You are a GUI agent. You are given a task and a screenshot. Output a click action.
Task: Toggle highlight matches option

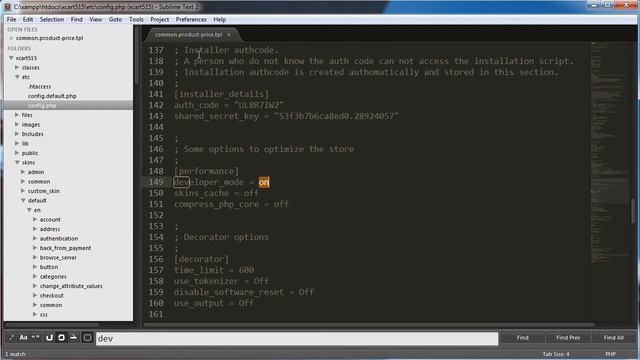point(87,338)
